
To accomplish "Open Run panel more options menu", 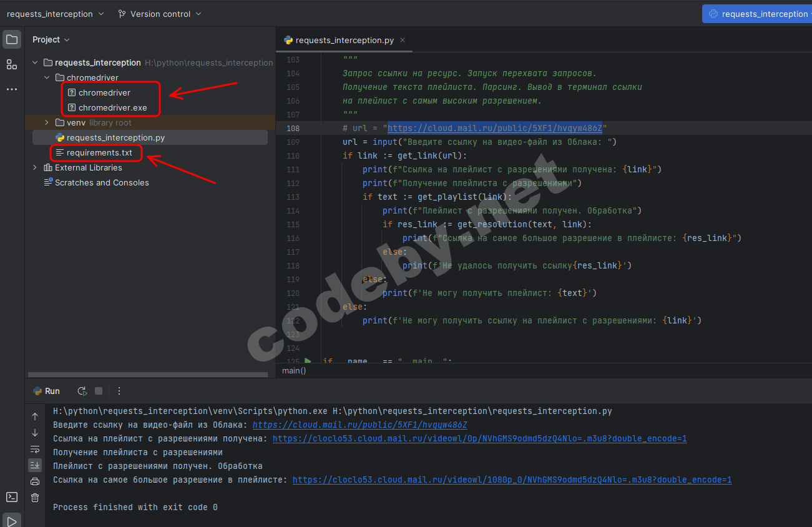I will coord(119,391).
